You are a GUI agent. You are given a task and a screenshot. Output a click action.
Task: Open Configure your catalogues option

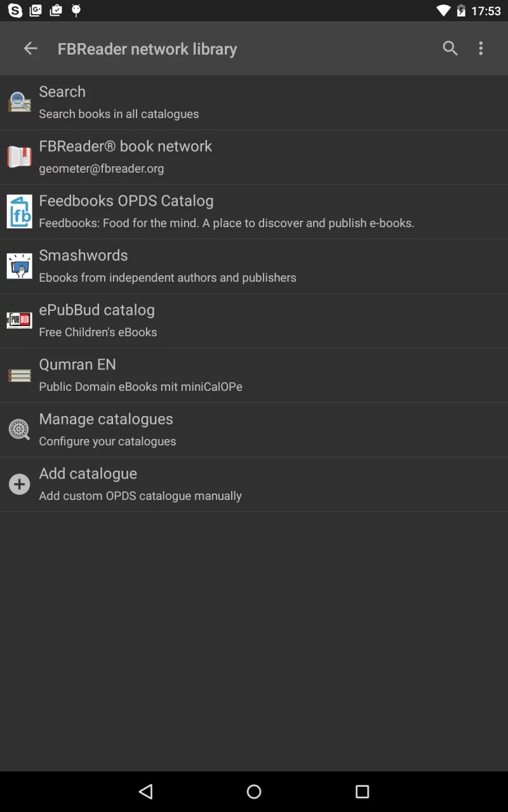(x=254, y=430)
